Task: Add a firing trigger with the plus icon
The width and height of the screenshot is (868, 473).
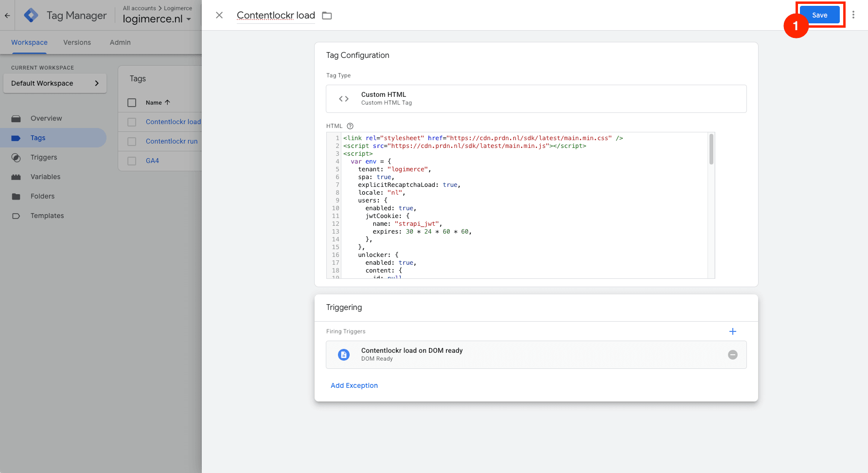Action: coord(733,331)
